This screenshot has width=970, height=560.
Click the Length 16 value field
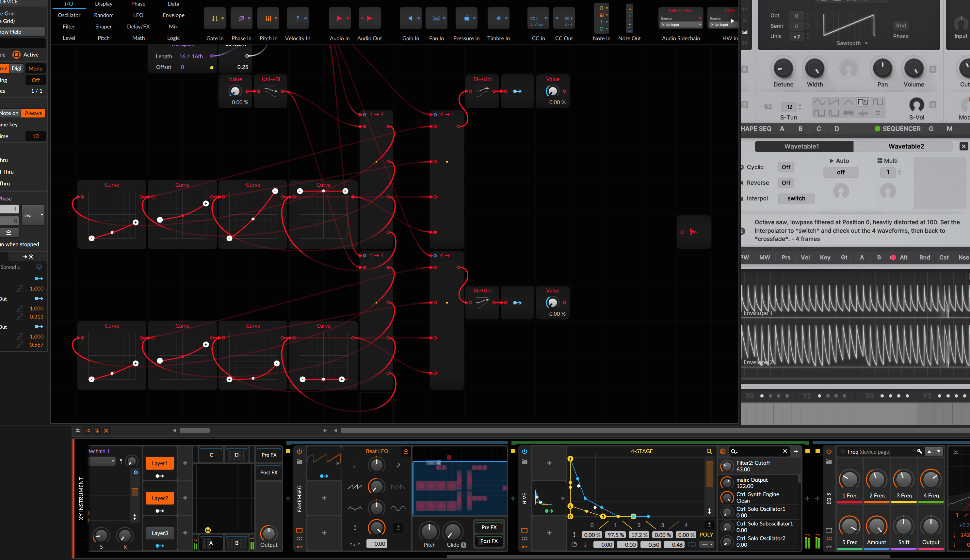[182, 56]
